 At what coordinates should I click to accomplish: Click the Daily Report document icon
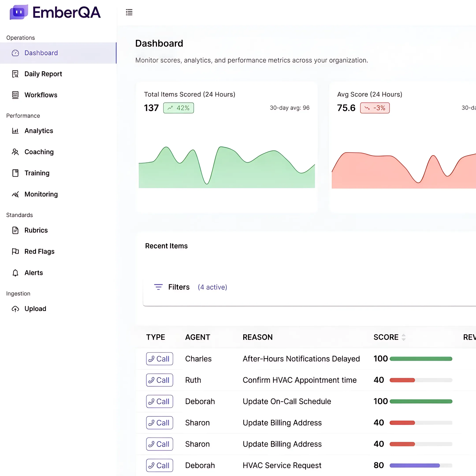click(15, 74)
